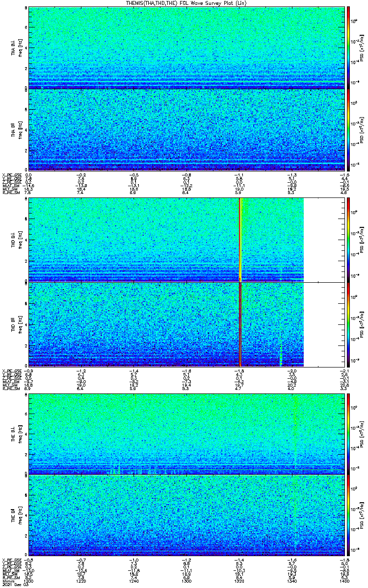Click the '1200' time tick label
Viewport: 368px width, 588px height.
[x=28, y=580]
